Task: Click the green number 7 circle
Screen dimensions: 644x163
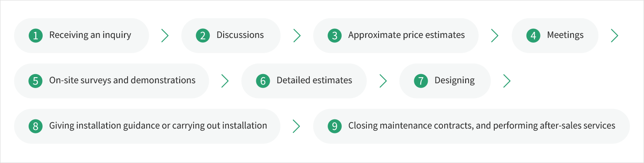Action: coord(421,81)
